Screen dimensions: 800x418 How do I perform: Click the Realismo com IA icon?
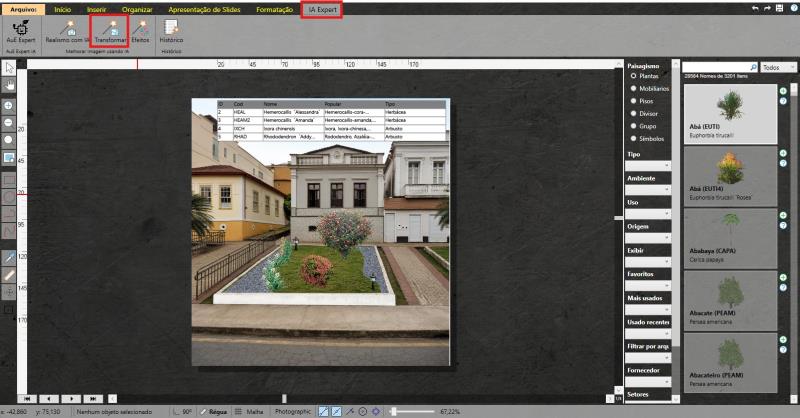coord(65,31)
